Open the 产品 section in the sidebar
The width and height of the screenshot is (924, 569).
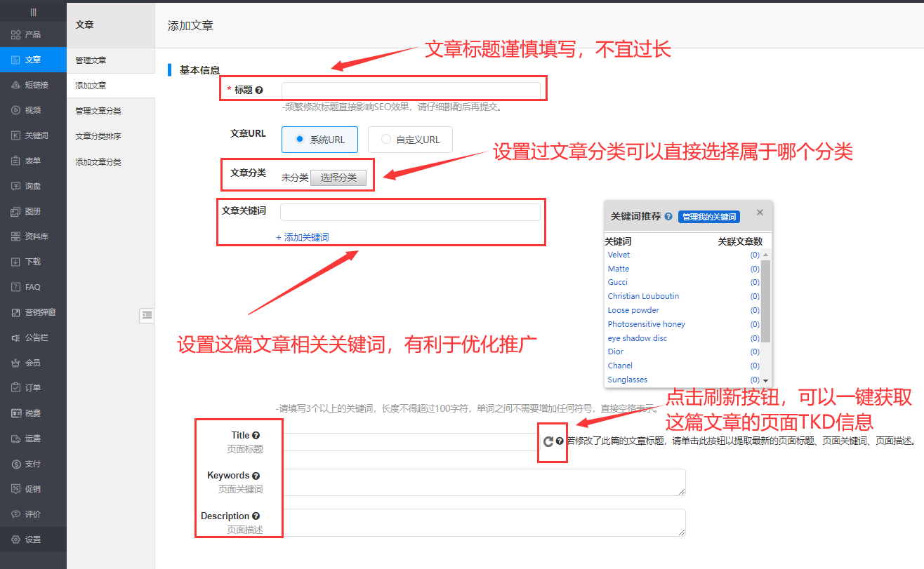(x=33, y=34)
